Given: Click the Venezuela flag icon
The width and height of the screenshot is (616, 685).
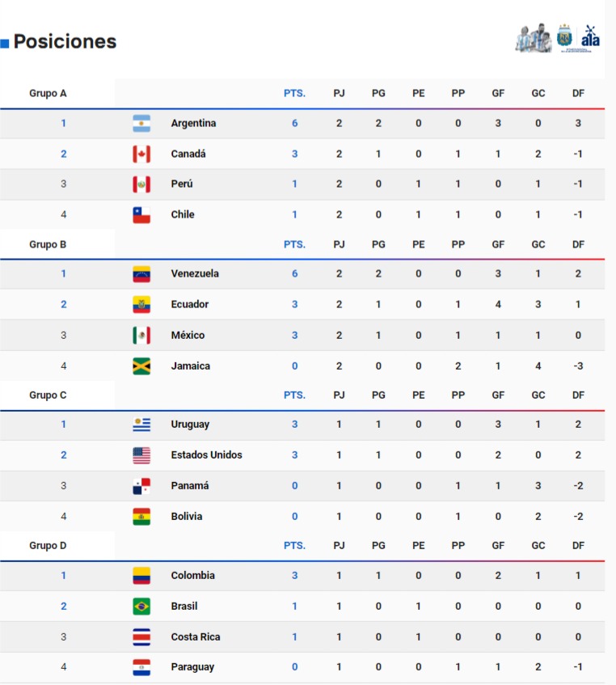Looking at the screenshot, I should (141, 274).
